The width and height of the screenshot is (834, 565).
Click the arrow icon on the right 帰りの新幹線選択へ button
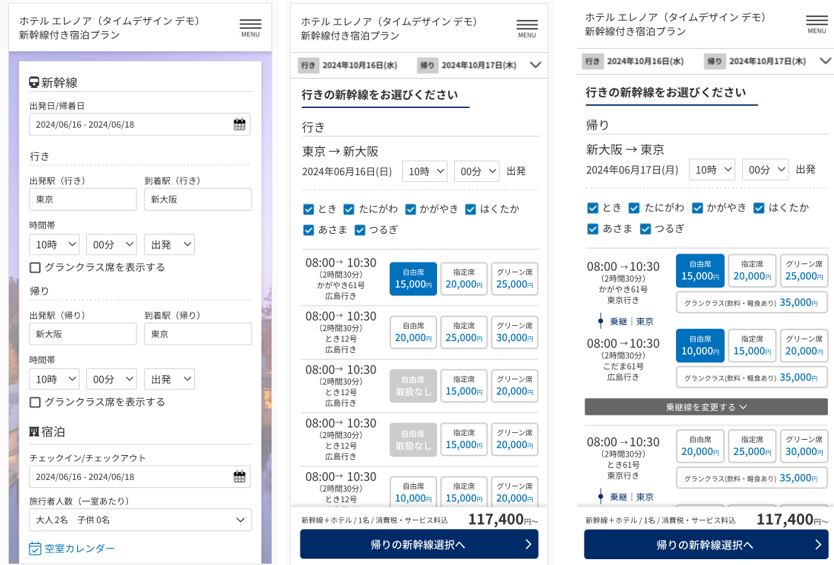[818, 544]
